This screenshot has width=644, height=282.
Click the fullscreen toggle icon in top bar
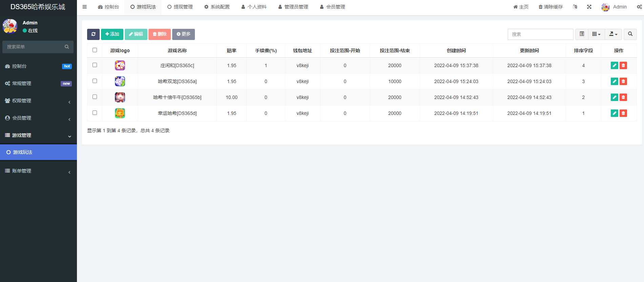(589, 7)
